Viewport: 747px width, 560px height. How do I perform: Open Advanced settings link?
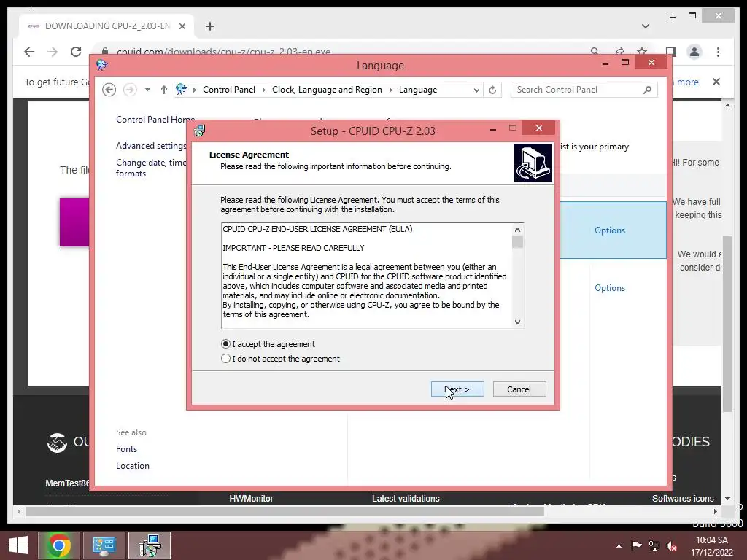pyautogui.click(x=151, y=146)
